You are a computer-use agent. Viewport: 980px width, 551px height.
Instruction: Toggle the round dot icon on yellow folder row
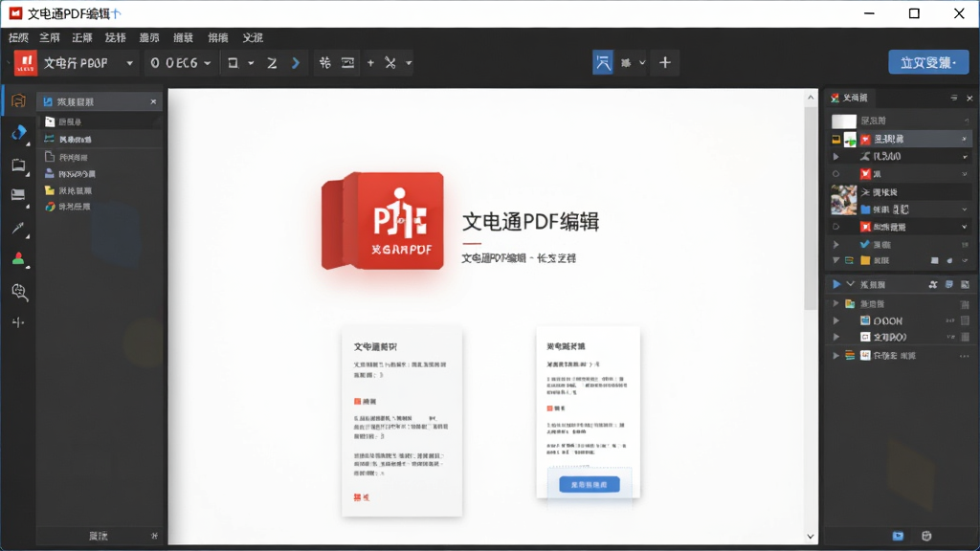point(949,260)
